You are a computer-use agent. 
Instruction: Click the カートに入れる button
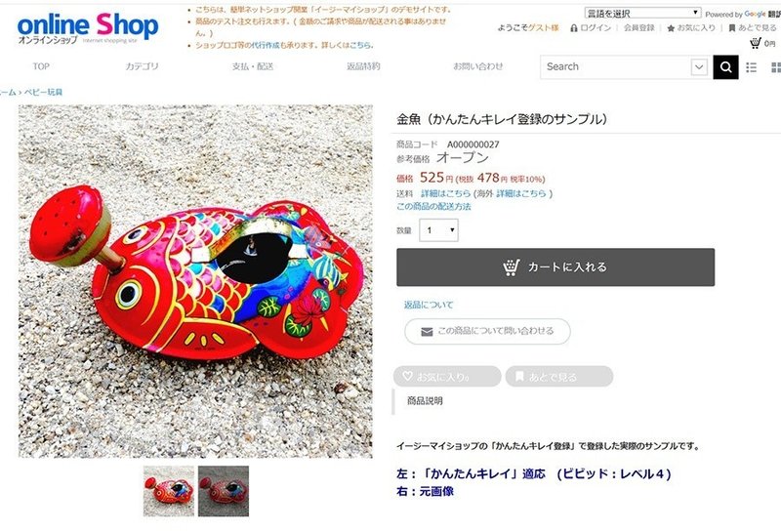point(555,267)
